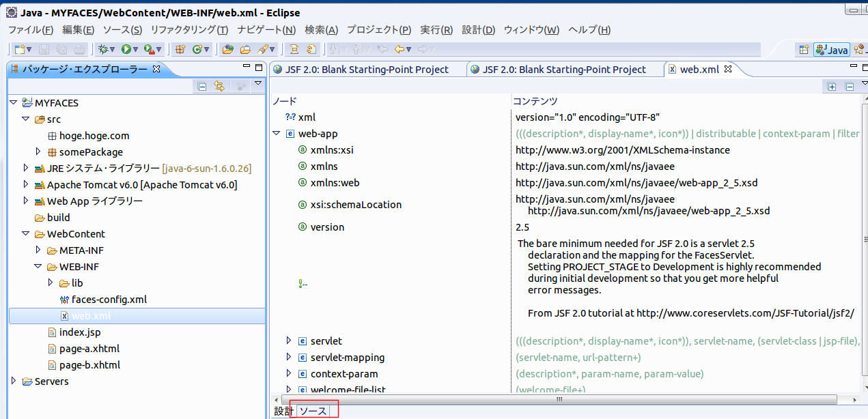Image resolution: width=868 pixels, height=419 pixels.
Task: Open the Back history dropdown arrow
Action: click(x=409, y=49)
